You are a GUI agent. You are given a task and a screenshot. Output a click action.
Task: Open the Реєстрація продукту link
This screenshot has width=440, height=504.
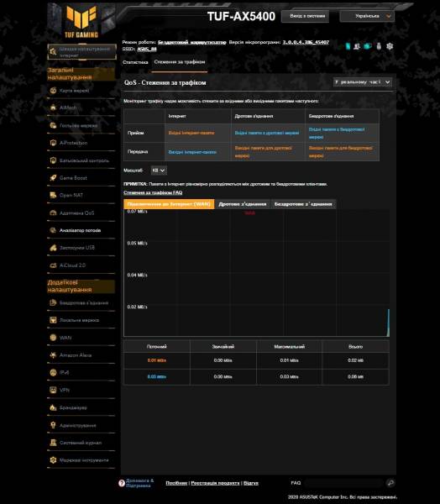tap(215, 483)
